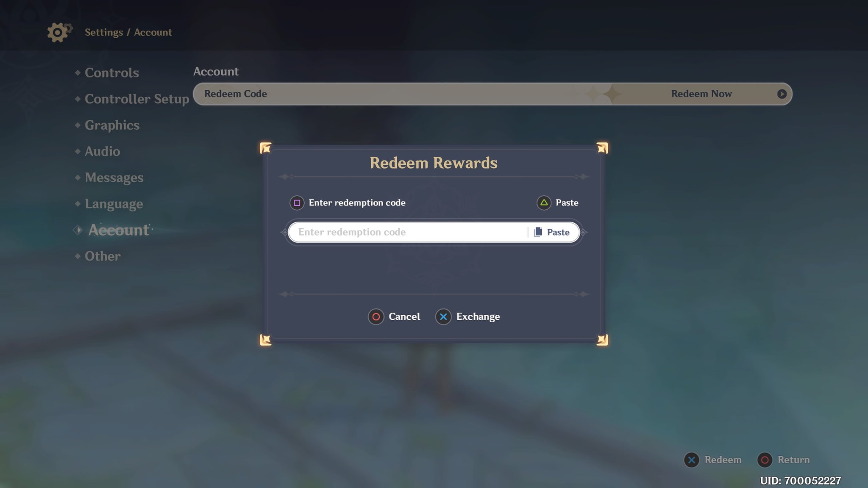868x488 pixels.
Task: Click the clipboard Paste icon in input field
Action: tap(538, 232)
